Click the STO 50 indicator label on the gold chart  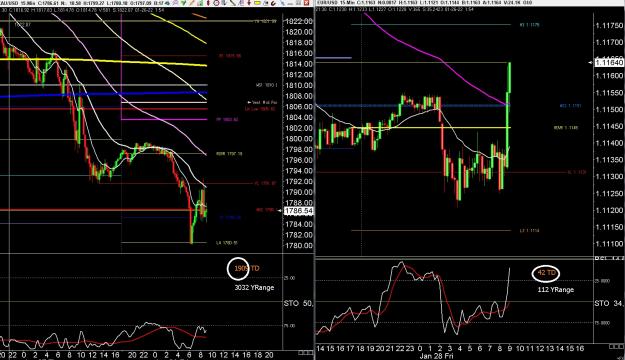[299, 303]
